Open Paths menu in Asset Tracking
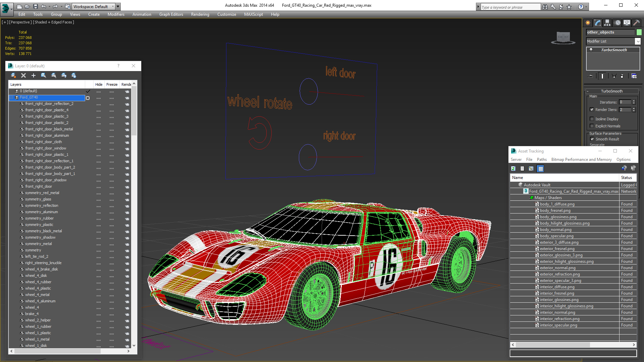This screenshot has height=362, width=644. (541, 160)
